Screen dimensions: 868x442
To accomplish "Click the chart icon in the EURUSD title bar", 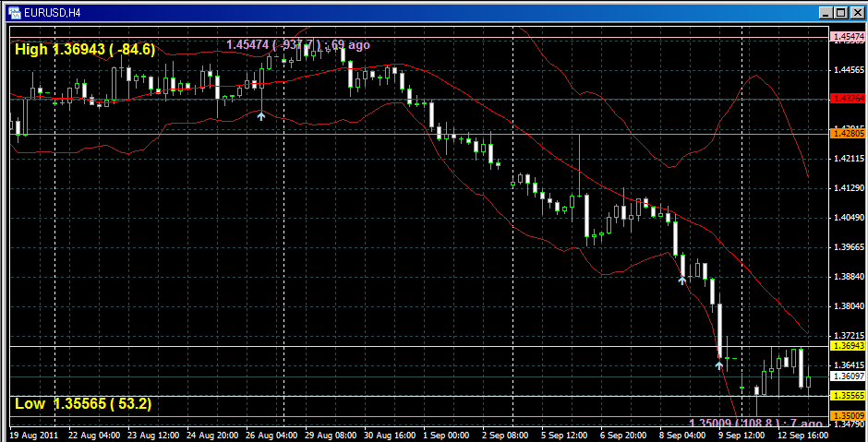I will 14,13.
